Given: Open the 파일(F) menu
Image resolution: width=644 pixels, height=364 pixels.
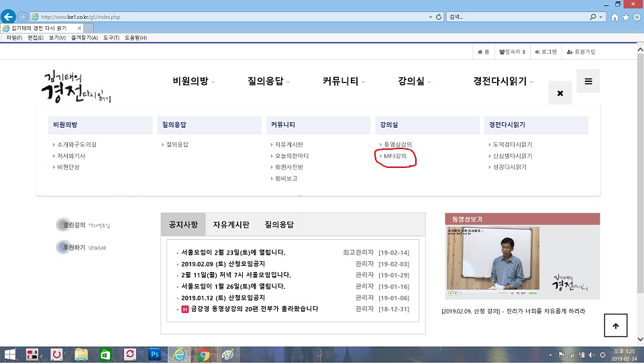Looking at the screenshot, I should coord(14,38).
